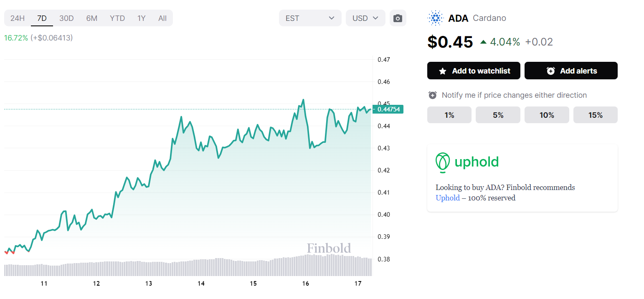
Task: Switch chart to 1Y range
Action: tap(142, 18)
